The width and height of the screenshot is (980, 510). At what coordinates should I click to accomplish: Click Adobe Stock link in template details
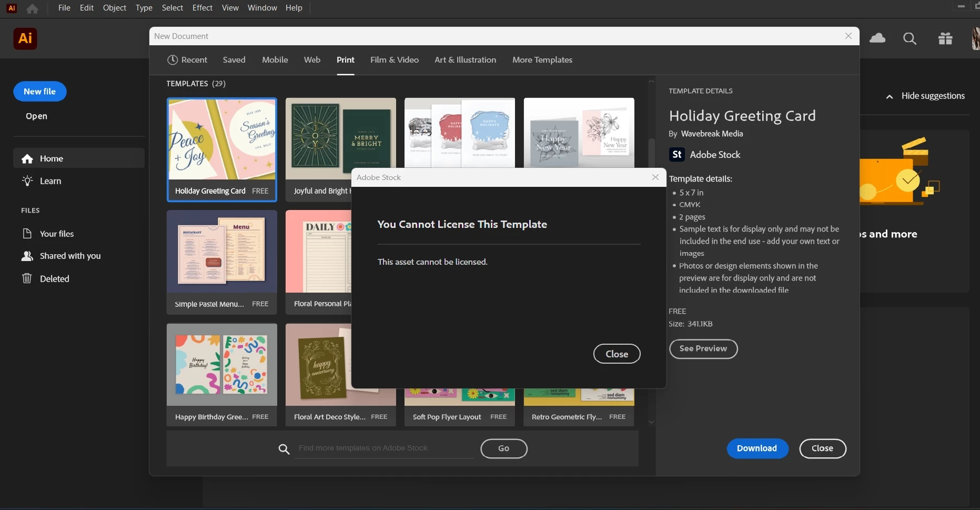715,155
